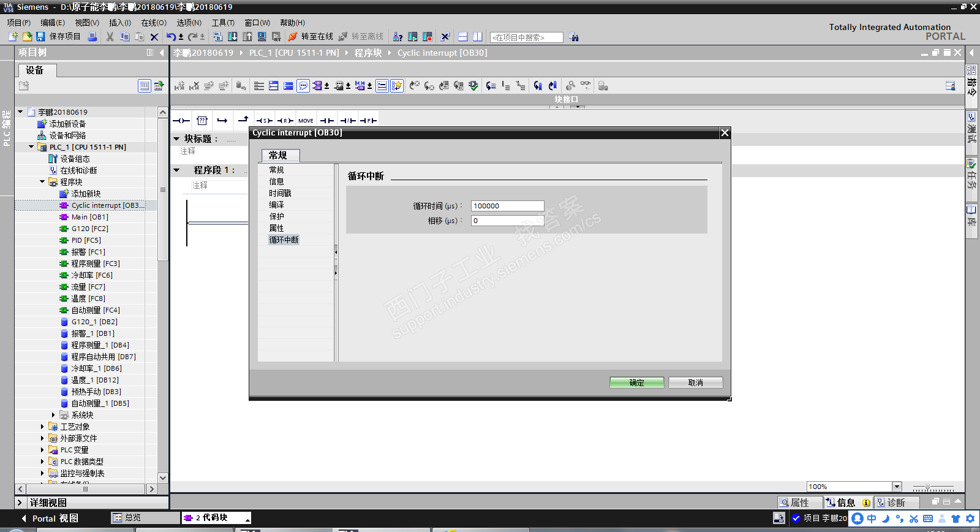The width and height of the screenshot is (980, 532).
Task: Click the 取消 button
Action: coord(696,382)
